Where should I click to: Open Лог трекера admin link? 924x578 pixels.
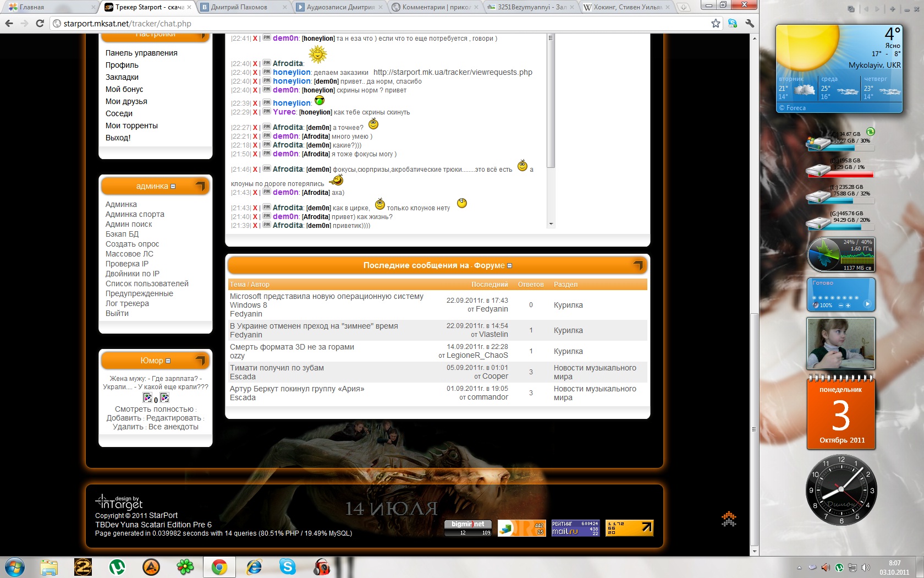(x=127, y=303)
